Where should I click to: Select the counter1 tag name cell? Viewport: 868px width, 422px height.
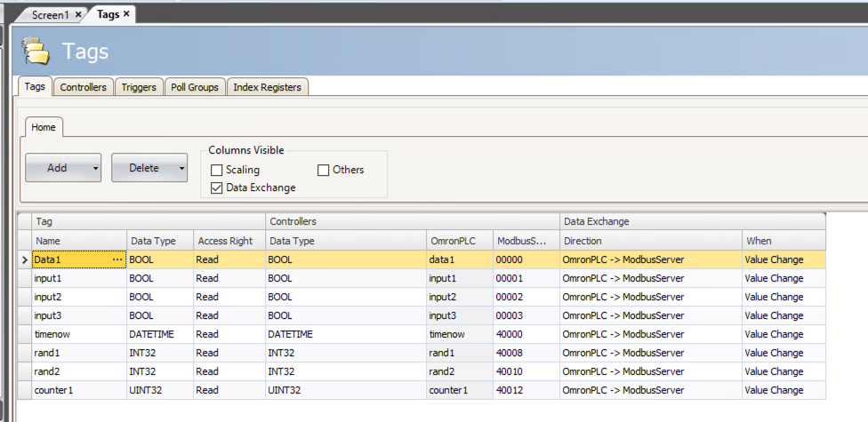[79, 390]
